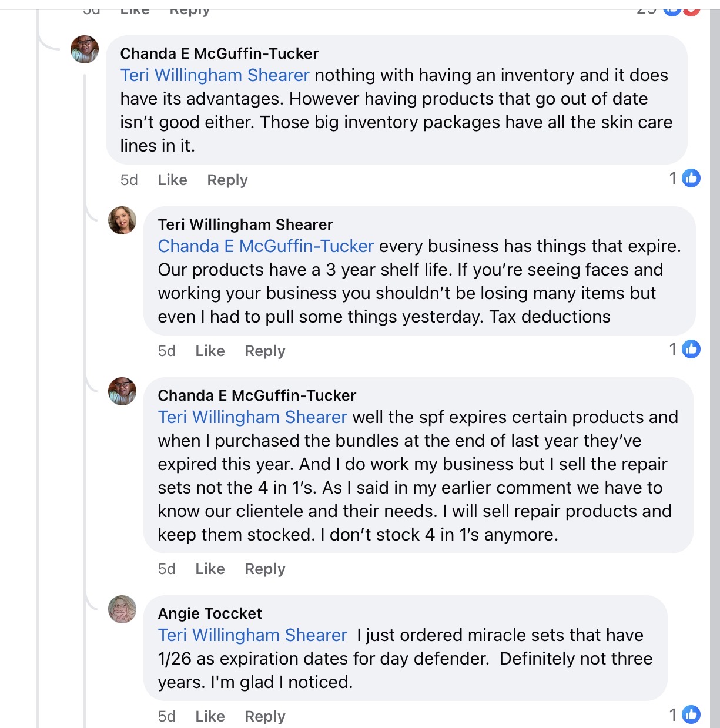This screenshot has height=728, width=720.
Task: Click like reaction icon on Angie's comment
Action: (691, 714)
